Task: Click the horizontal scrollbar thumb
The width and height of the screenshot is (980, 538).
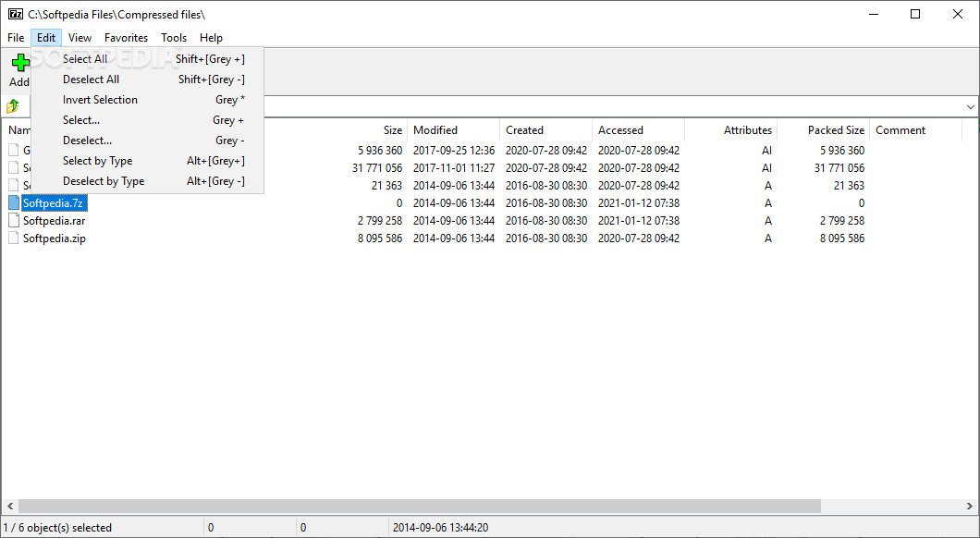Action: click(x=420, y=506)
